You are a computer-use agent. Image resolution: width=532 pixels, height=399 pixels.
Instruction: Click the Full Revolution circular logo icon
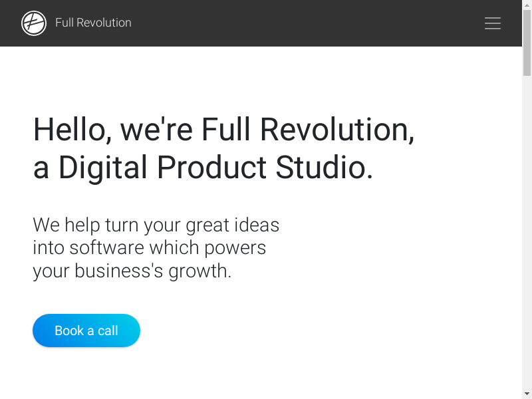pos(34,23)
